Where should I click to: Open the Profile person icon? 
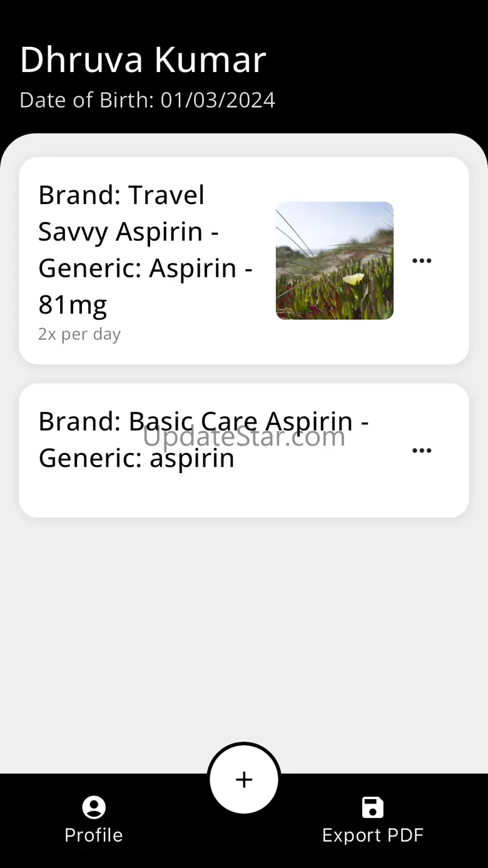click(x=94, y=807)
